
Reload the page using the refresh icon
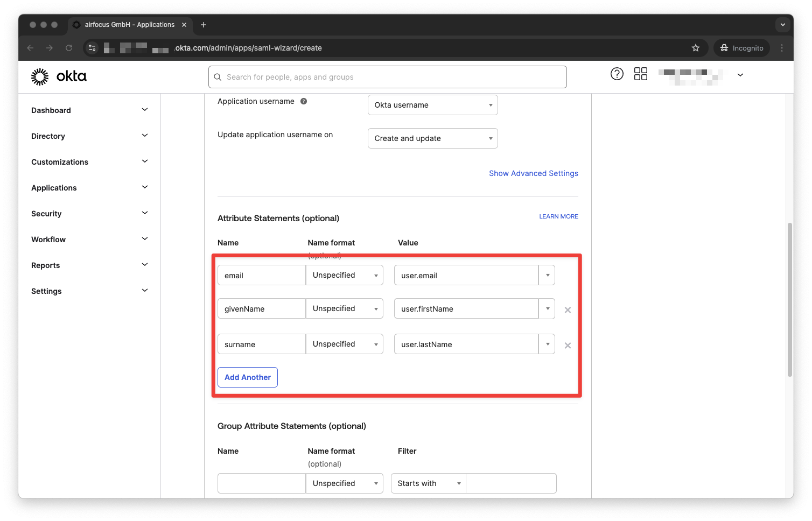point(69,48)
